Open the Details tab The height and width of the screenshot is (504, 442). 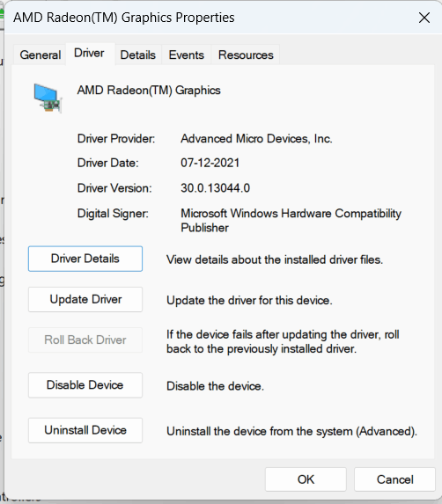coord(138,55)
